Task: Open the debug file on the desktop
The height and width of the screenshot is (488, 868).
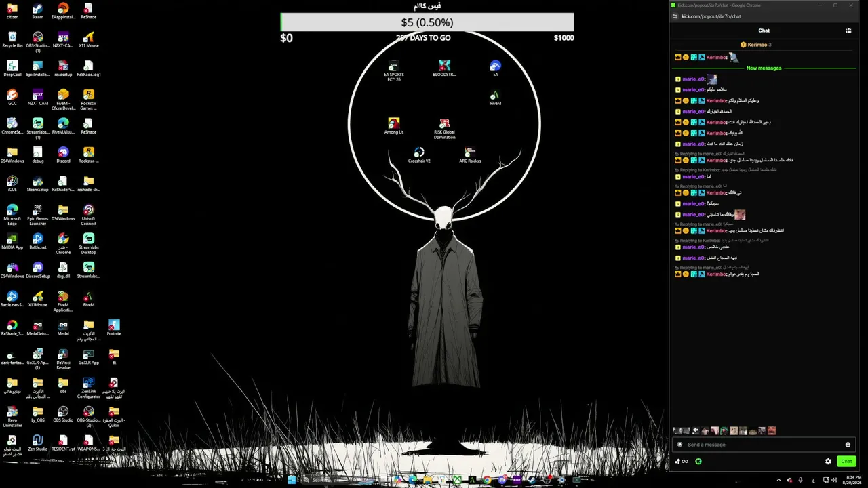Action: [38, 155]
